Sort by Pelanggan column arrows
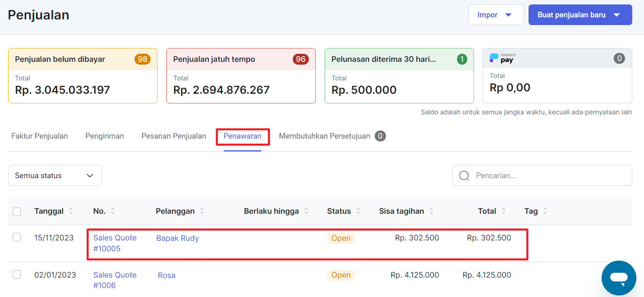 [202, 211]
